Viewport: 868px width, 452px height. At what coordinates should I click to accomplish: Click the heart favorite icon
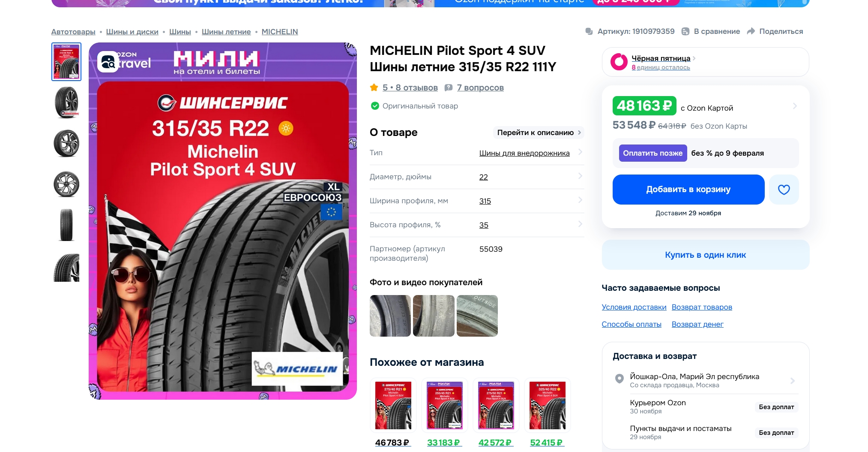pyautogui.click(x=784, y=190)
